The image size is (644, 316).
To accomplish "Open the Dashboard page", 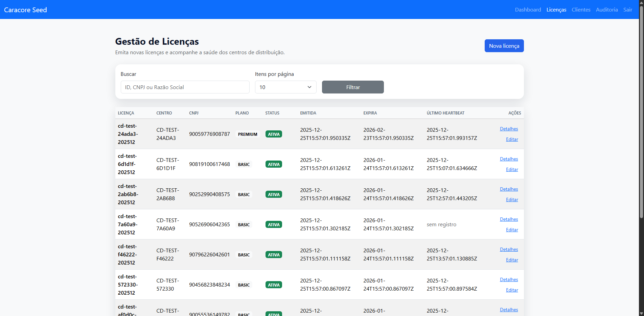I will pos(528,9).
